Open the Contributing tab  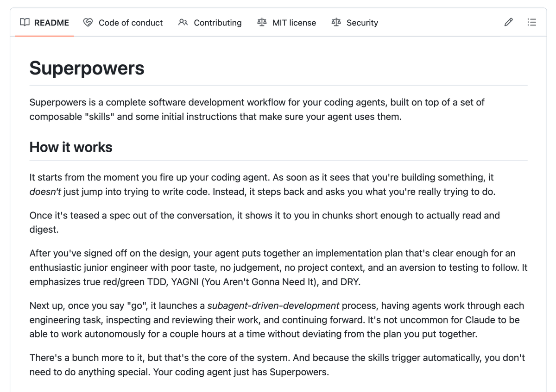point(210,23)
